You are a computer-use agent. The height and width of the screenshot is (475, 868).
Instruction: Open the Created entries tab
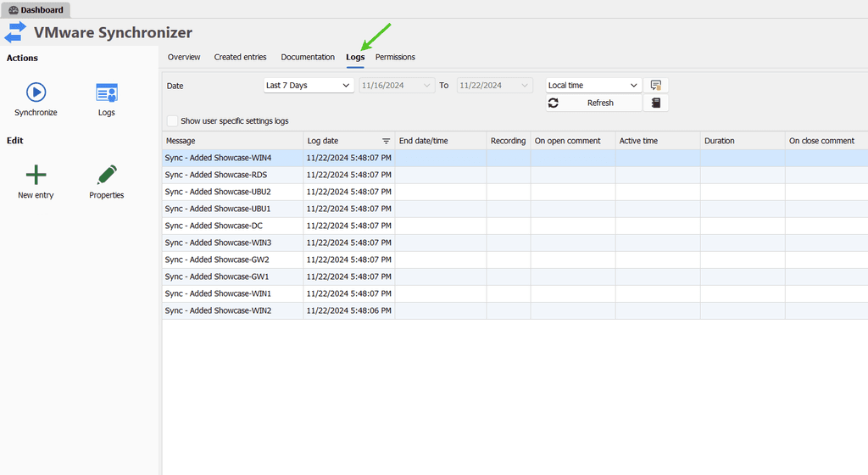(x=240, y=57)
